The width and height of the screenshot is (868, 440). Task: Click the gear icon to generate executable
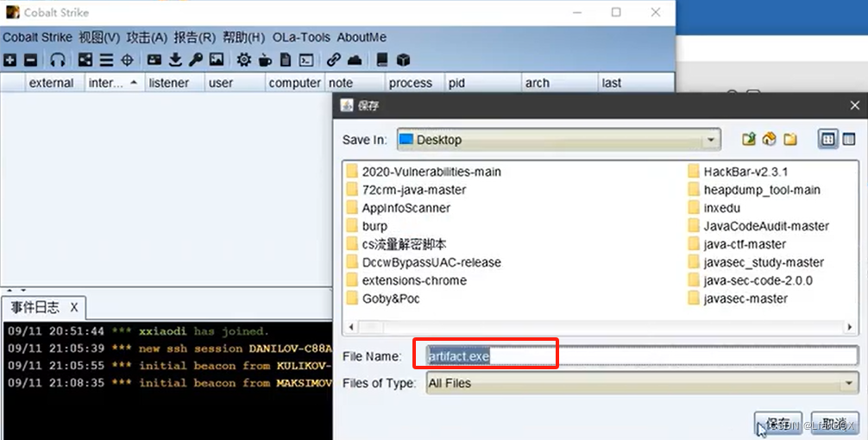click(243, 60)
